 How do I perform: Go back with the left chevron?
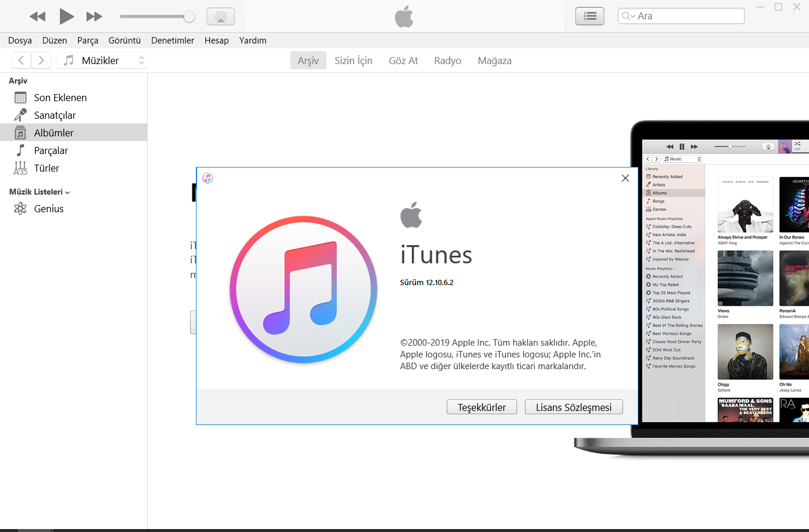point(21,60)
